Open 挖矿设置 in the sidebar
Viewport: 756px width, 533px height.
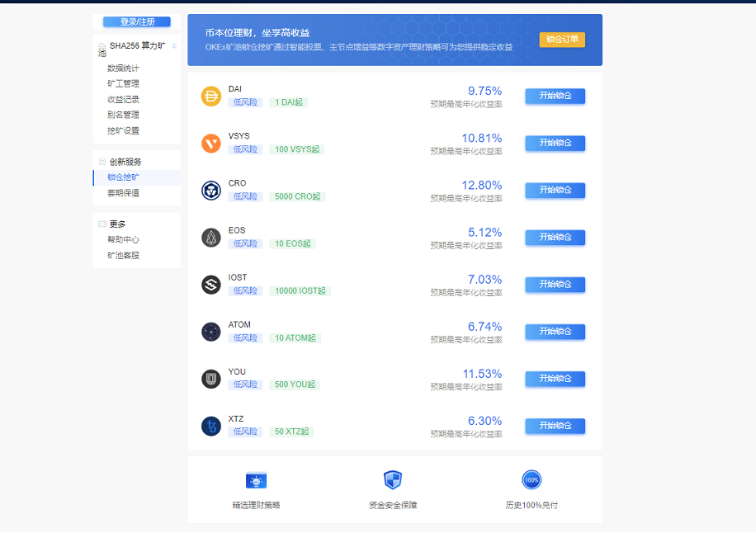(123, 131)
